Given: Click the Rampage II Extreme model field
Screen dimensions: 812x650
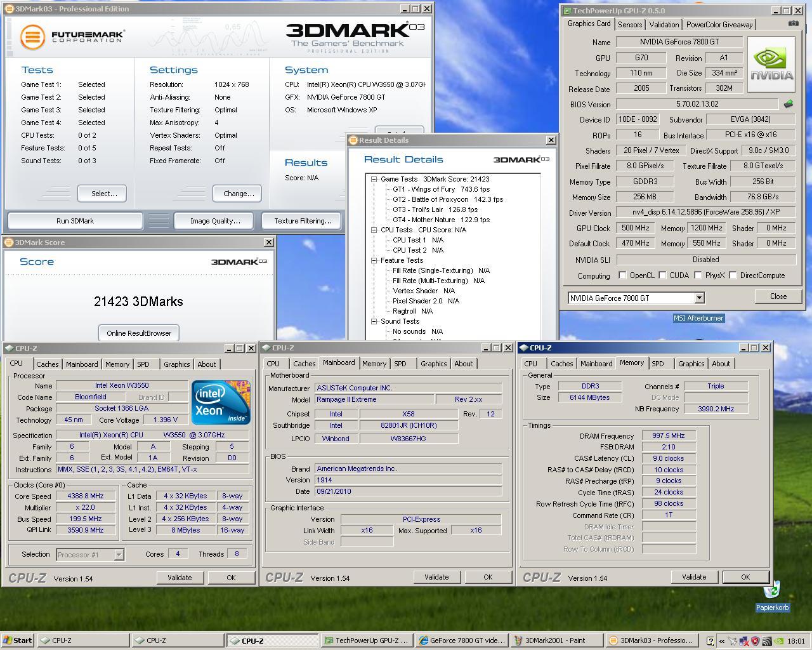Looking at the screenshot, I should tap(374, 399).
